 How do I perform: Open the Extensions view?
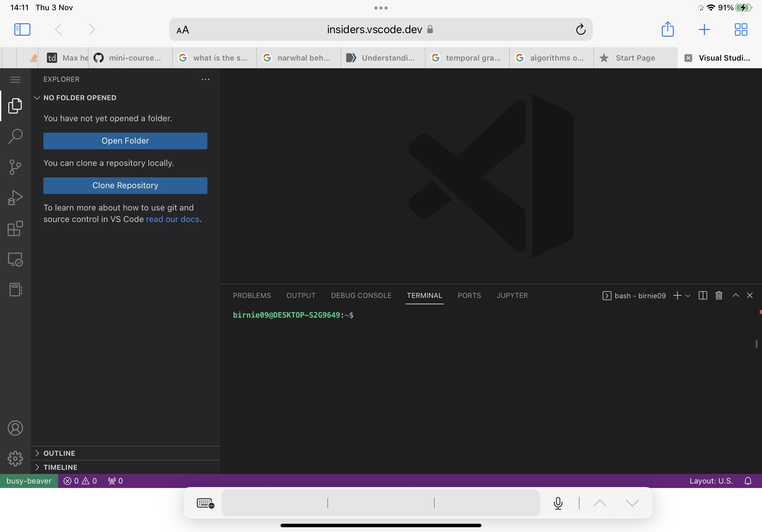15,228
